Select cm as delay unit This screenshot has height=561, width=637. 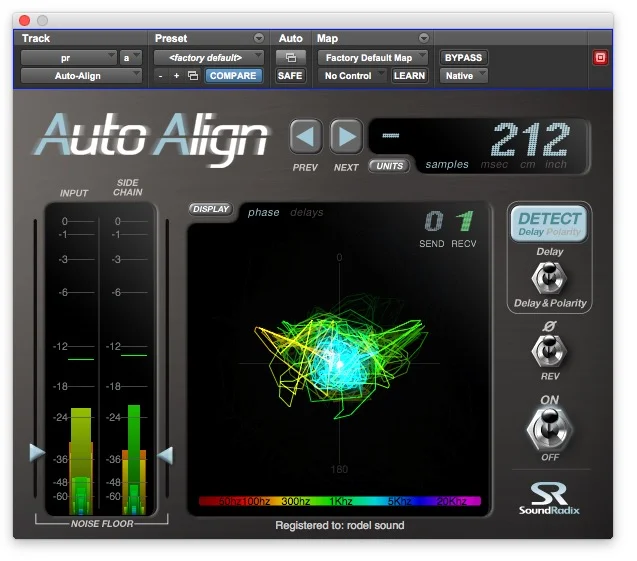[527, 165]
